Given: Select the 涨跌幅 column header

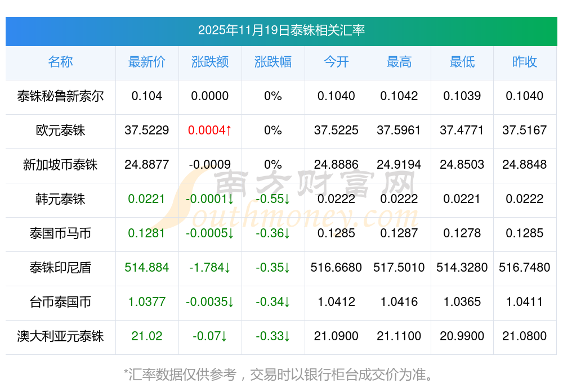Looking at the screenshot, I should coord(273,62).
